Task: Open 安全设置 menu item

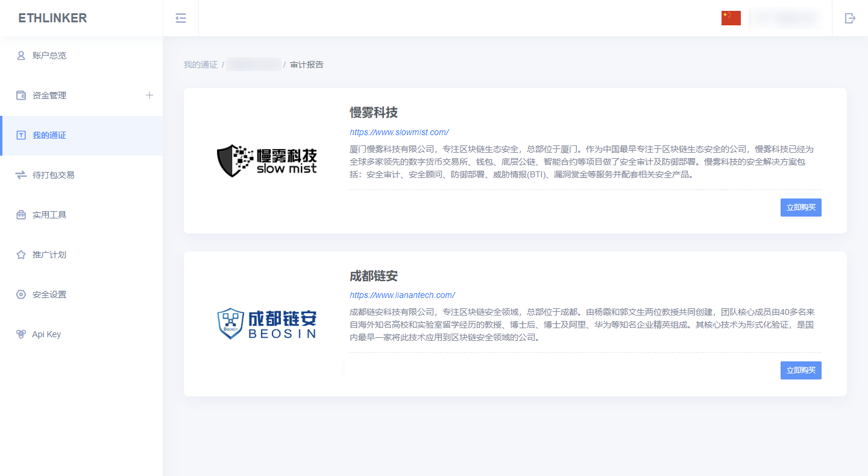Action: pyautogui.click(x=81, y=294)
